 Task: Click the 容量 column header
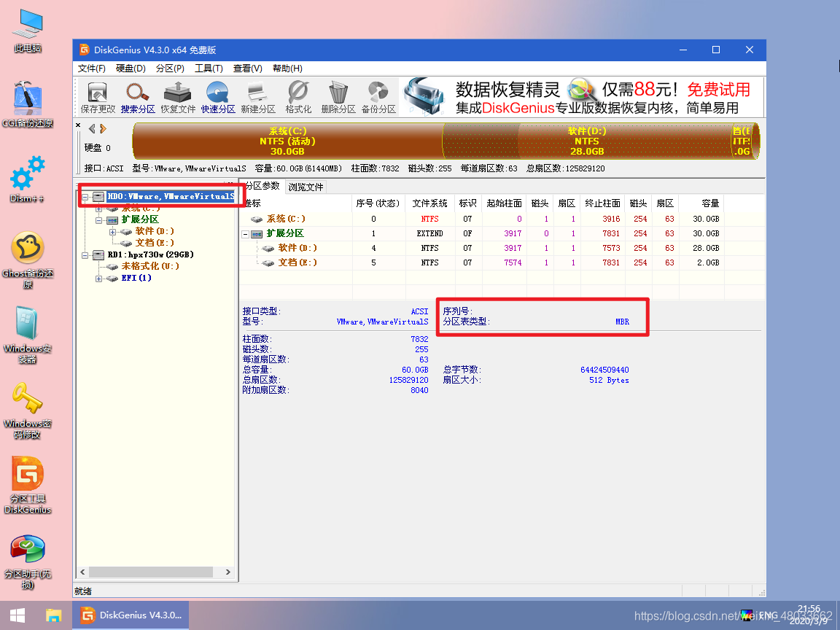coord(701,203)
